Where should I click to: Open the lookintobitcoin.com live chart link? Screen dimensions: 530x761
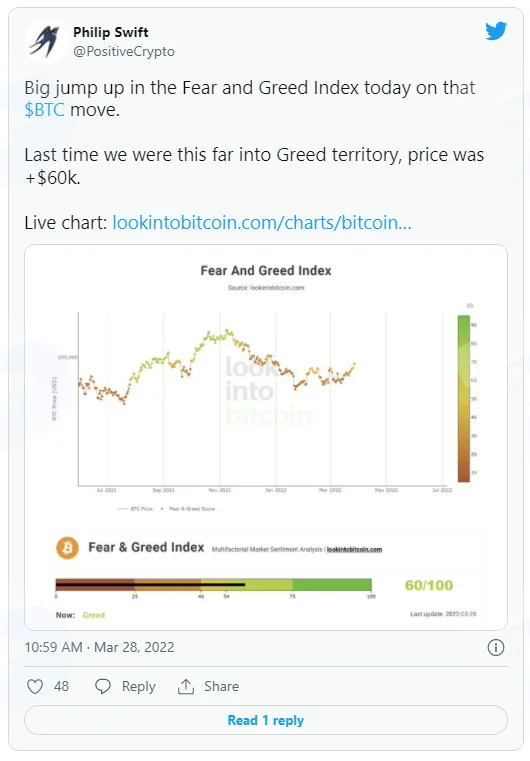pos(262,223)
